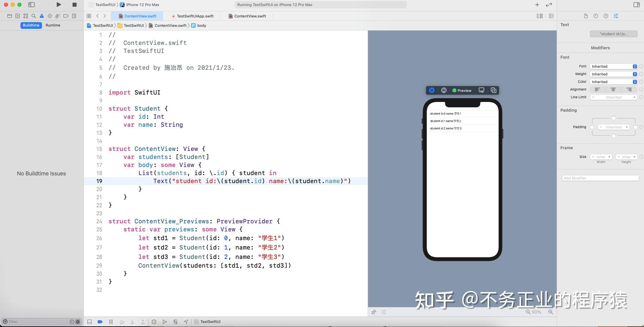This screenshot has height=327, width=644.
Task: Select the active ContentView.swift tab
Action: 137,16
